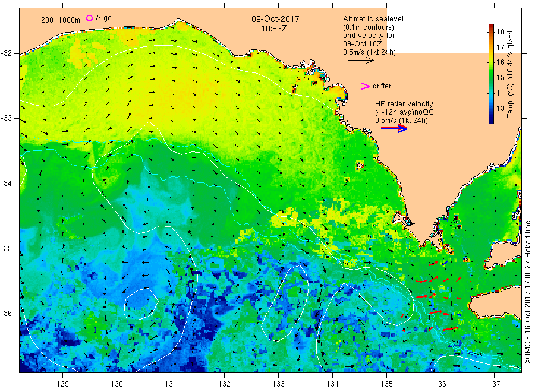Click the 'Temp. (°C)' vertical colorbar caption

[510, 101]
